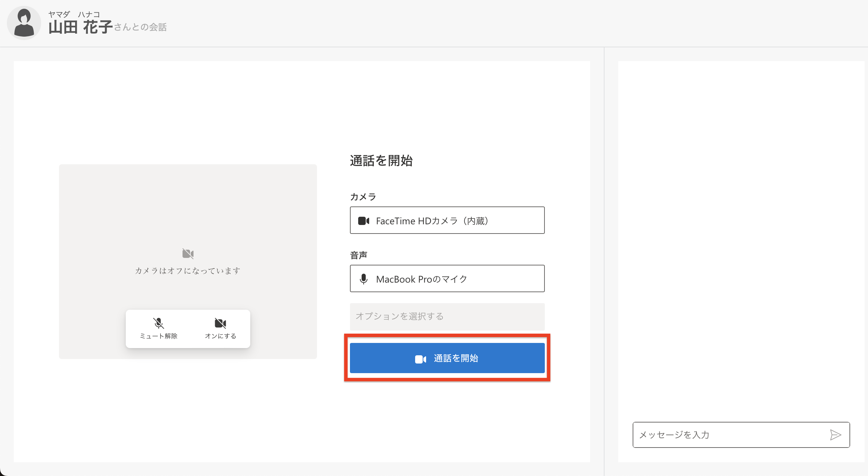Focus the メッセージを入力 message field

tap(731, 435)
